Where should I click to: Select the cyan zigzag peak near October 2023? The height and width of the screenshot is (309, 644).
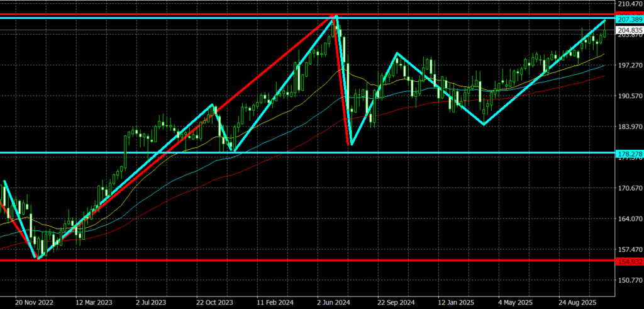(213, 104)
